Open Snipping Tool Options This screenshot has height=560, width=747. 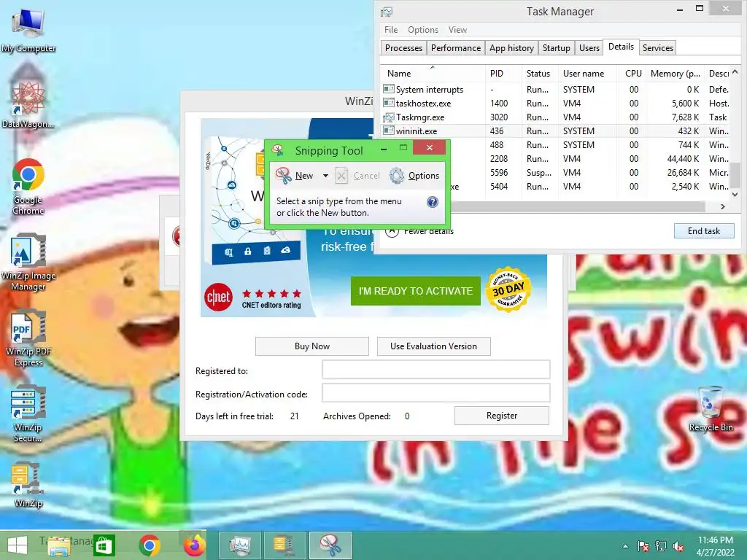(x=414, y=176)
